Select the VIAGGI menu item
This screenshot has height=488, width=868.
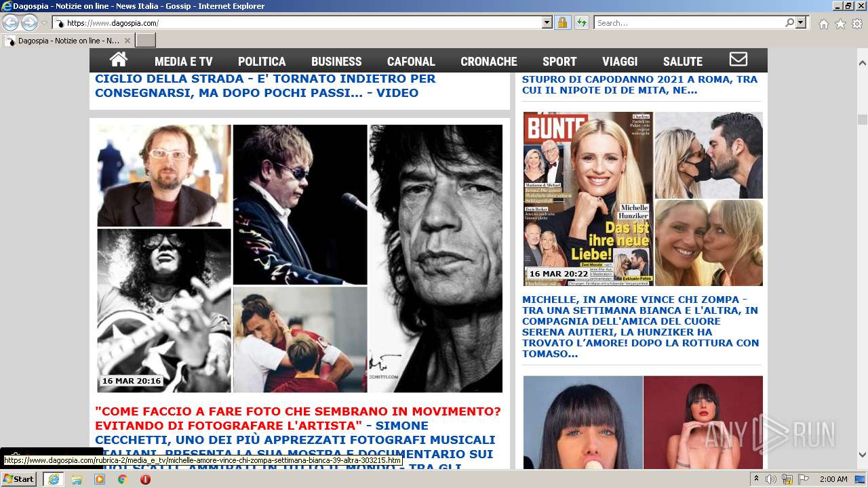coord(620,61)
